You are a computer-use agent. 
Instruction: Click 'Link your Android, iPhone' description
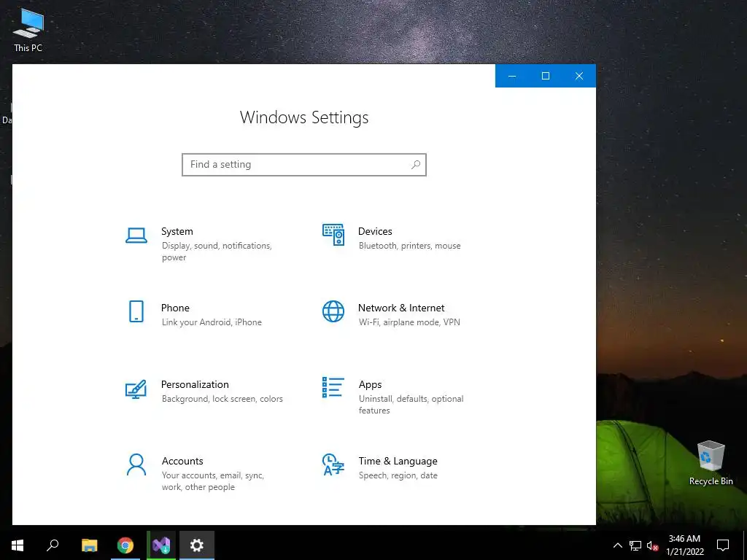(212, 322)
